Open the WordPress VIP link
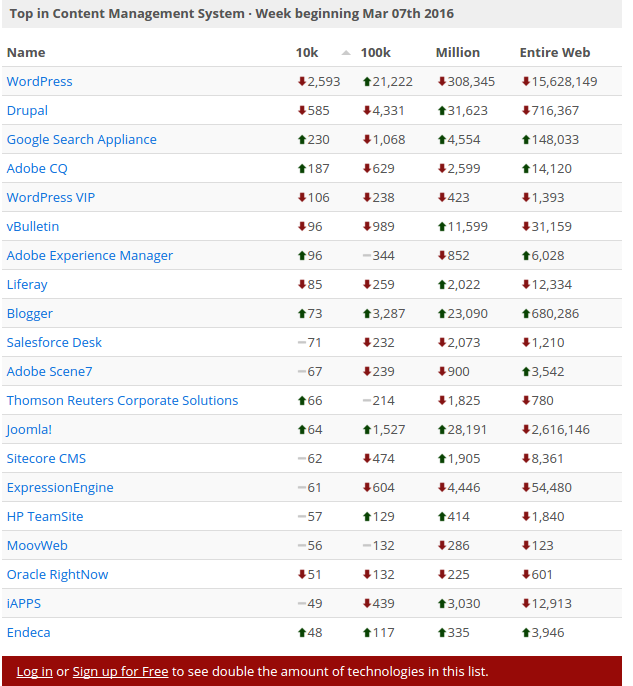Screen dimensions: 633x686 pyautogui.click(x=51, y=197)
